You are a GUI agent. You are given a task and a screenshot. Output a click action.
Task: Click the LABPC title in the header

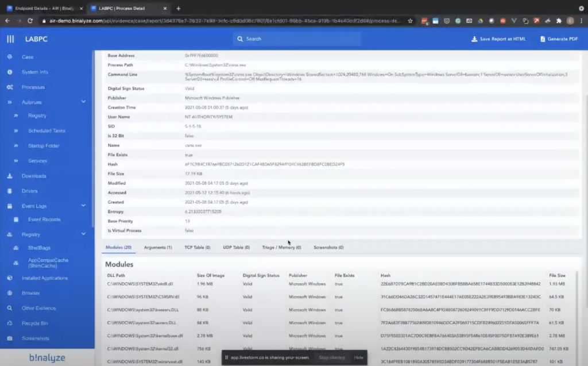36,38
